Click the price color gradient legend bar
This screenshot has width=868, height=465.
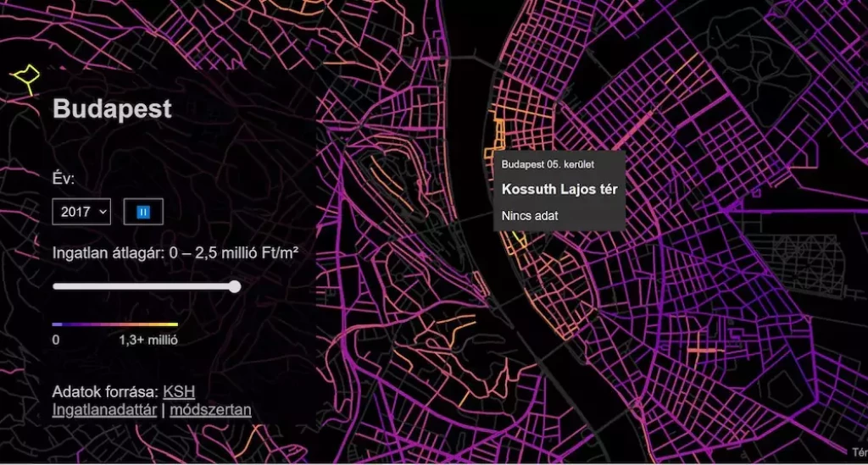pos(114,324)
